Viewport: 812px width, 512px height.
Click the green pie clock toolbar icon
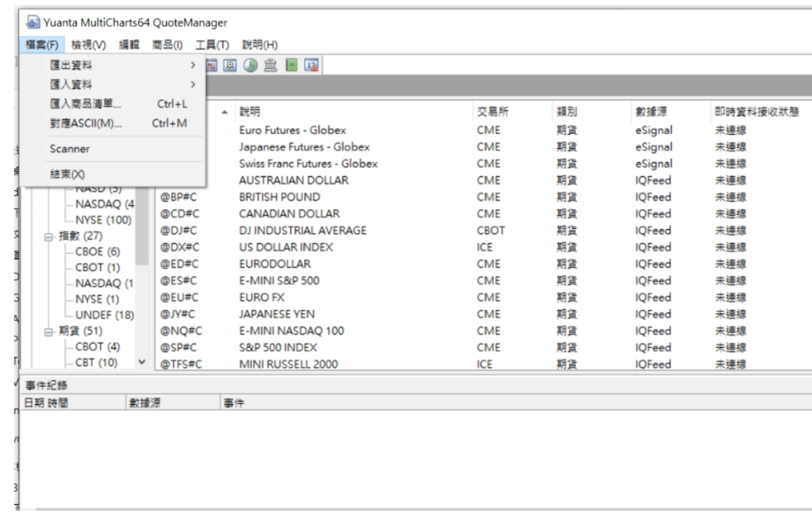point(251,65)
